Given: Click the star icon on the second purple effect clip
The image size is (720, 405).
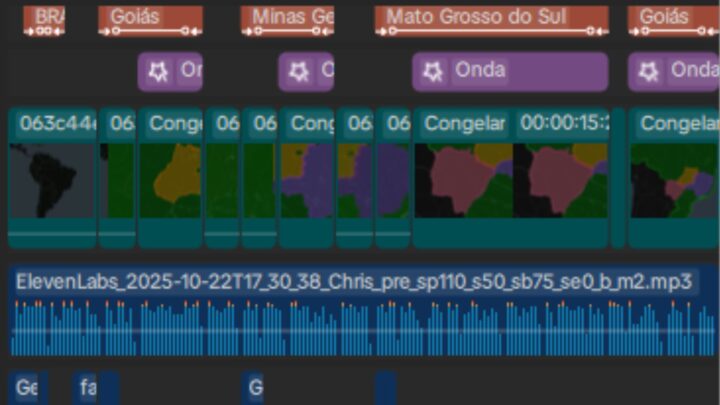Looking at the screenshot, I should [299, 72].
